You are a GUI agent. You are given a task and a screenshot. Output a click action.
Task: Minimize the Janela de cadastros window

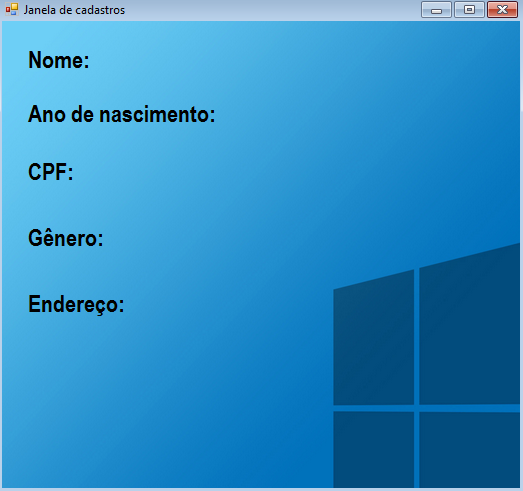(x=436, y=9)
